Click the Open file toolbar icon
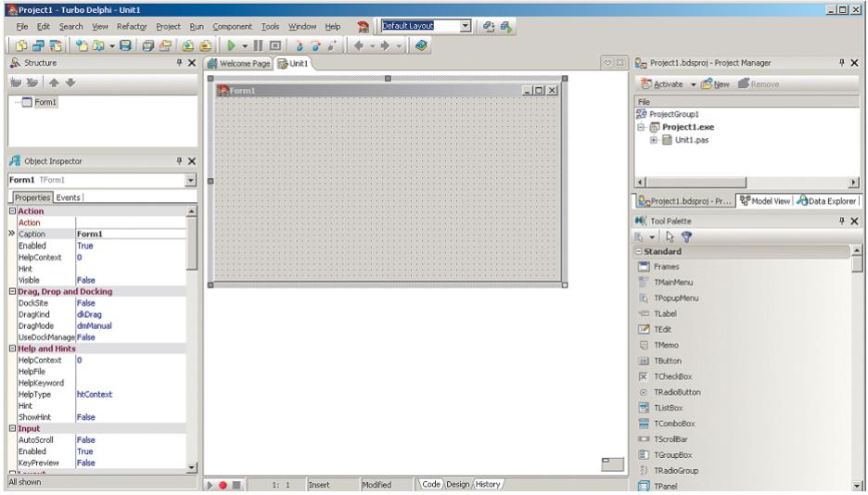868x495 pixels. 98,46
